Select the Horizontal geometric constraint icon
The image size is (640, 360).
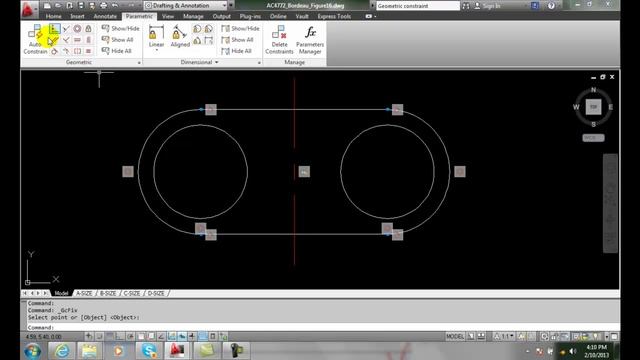click(77, 40)
